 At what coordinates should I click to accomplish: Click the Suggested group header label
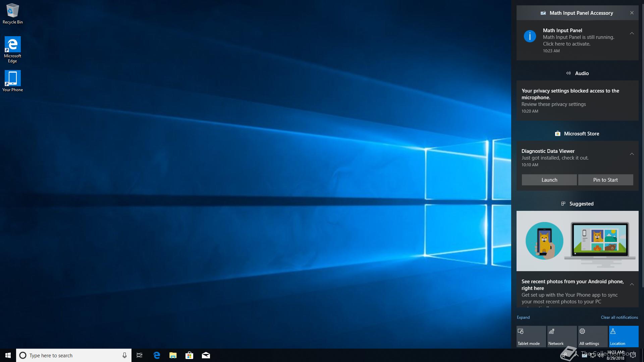(582, 204)
